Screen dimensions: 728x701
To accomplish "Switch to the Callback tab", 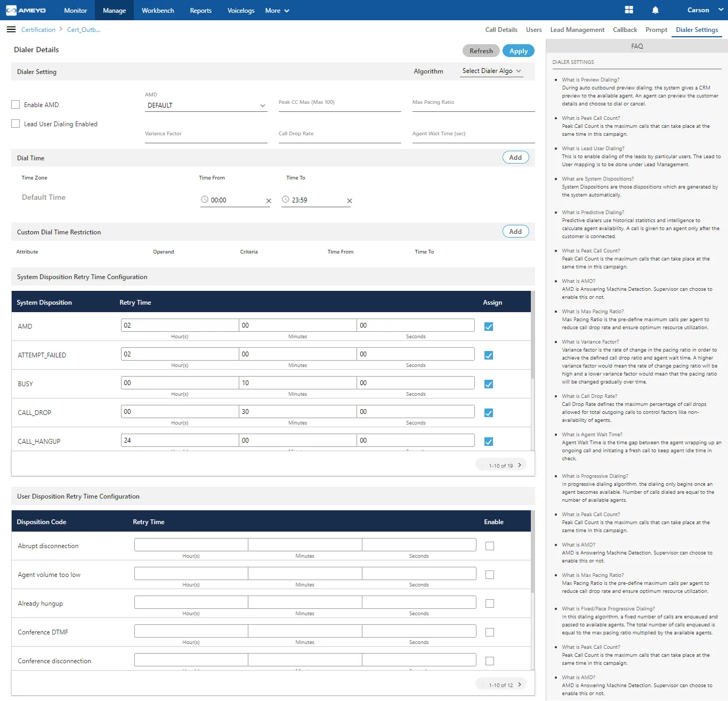I will pyautogui.click(x=625, y=30).
